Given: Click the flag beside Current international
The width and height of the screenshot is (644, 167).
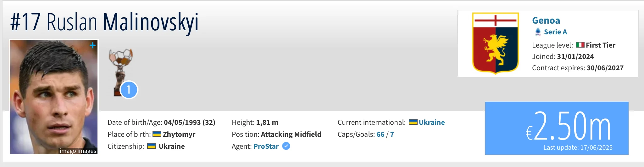Looking at the screenshot, I should [x=413, y=122].
